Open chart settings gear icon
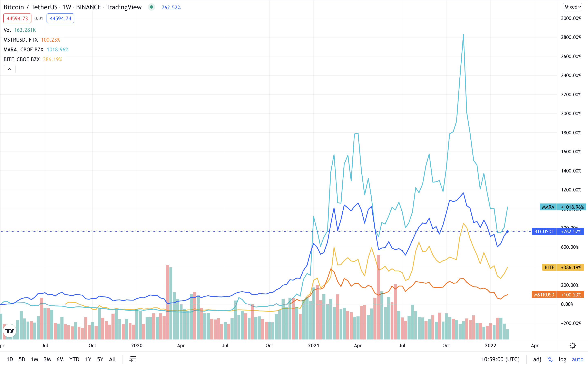 point(572,345)
